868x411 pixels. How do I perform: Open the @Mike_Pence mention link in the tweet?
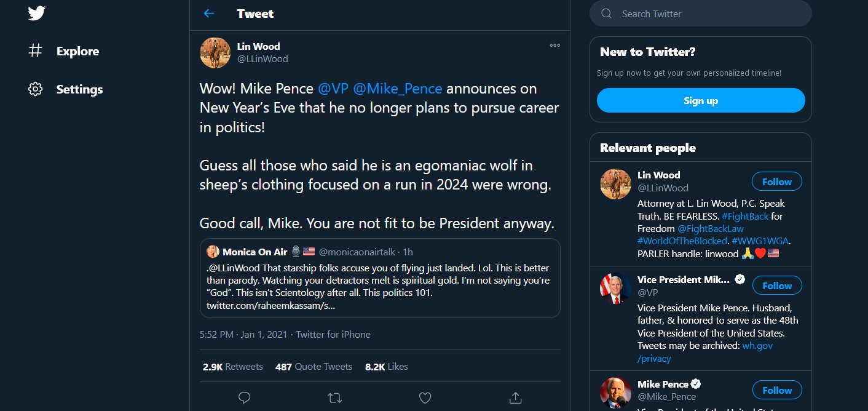click(398, 89)
